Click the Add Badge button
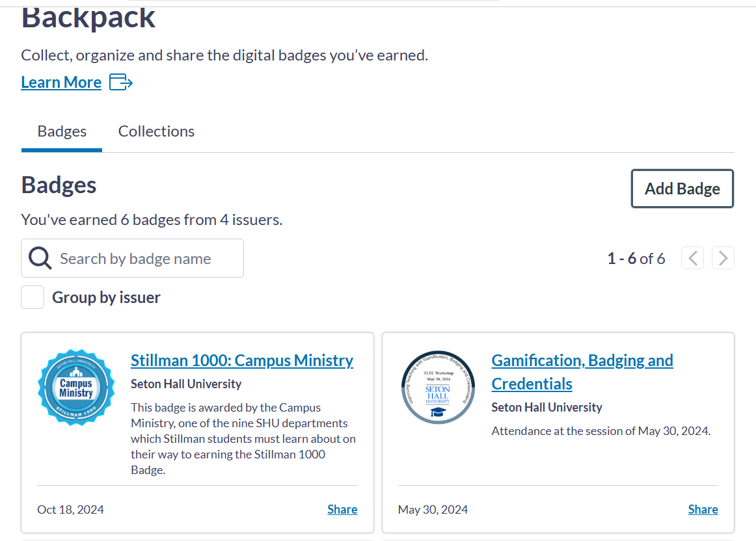This screenshot has height=541, width=756. click(682, 189)
